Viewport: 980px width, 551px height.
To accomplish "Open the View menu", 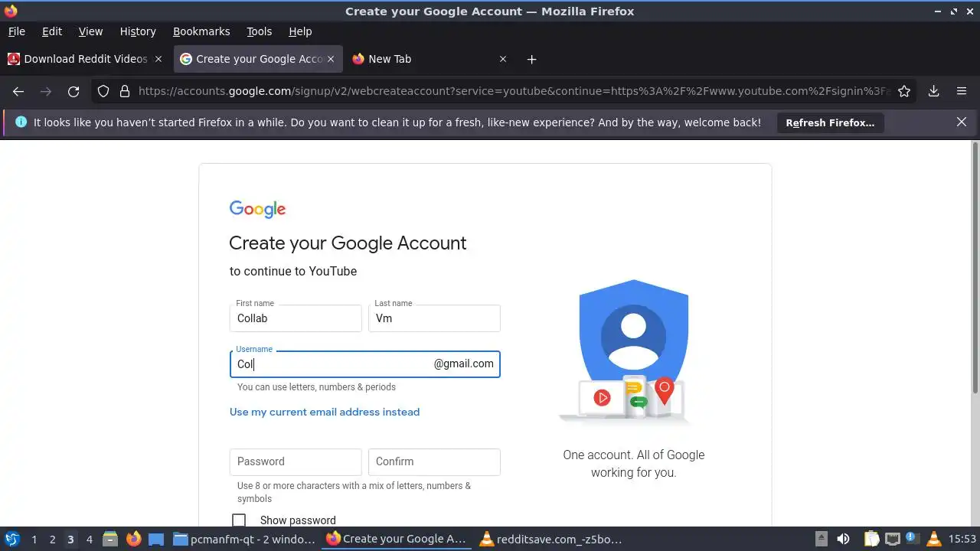I will [90, 31].
